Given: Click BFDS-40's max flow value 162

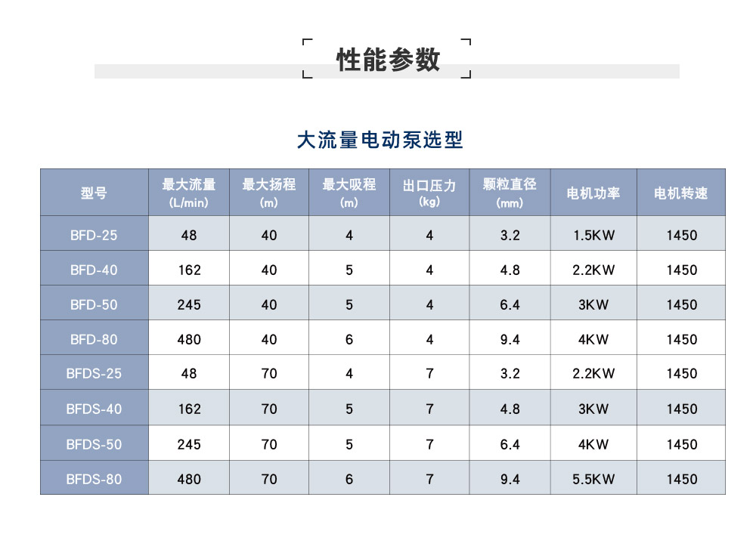Looking at the screenshot, I should coord(189,409).
